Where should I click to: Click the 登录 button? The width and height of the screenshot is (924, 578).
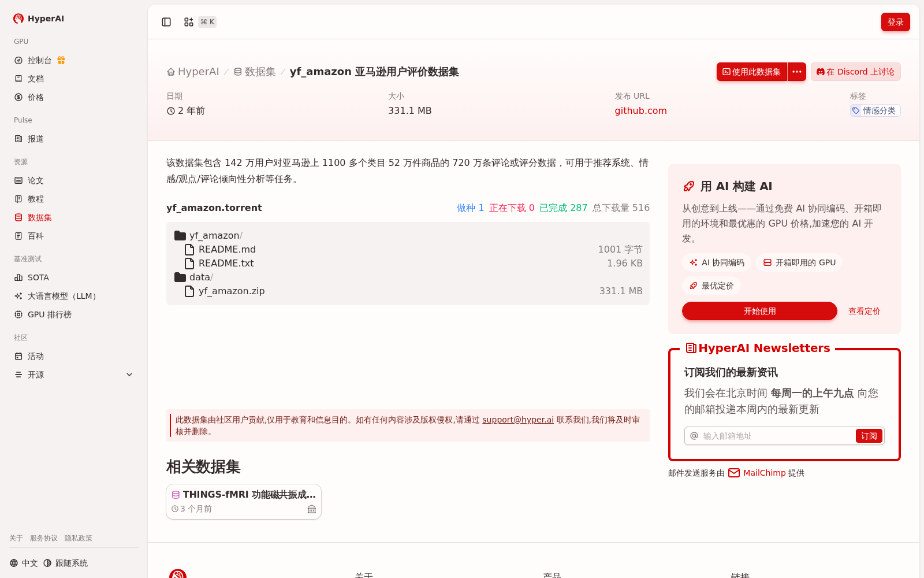(x=895, y=22)
